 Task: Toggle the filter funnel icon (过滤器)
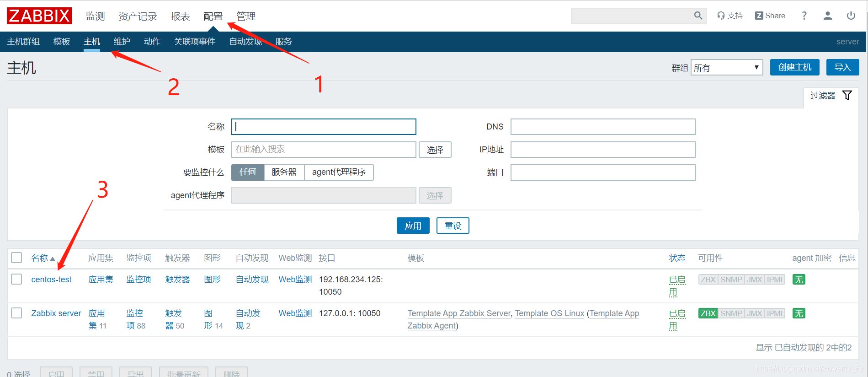847,95
